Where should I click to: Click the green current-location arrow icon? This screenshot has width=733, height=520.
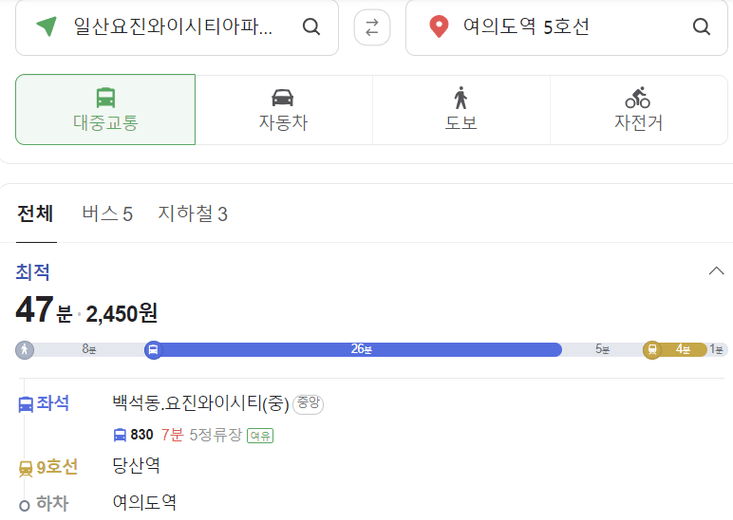tap(47, 26)
